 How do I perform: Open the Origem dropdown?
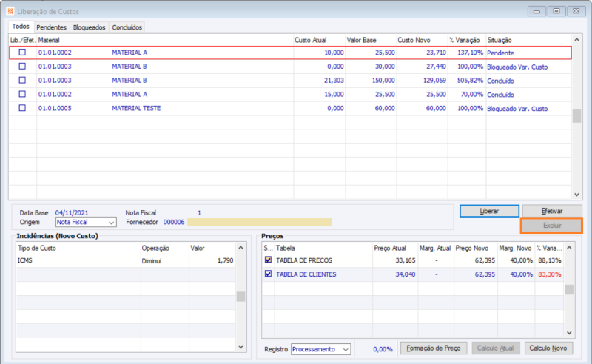click(x=112, y=222)
